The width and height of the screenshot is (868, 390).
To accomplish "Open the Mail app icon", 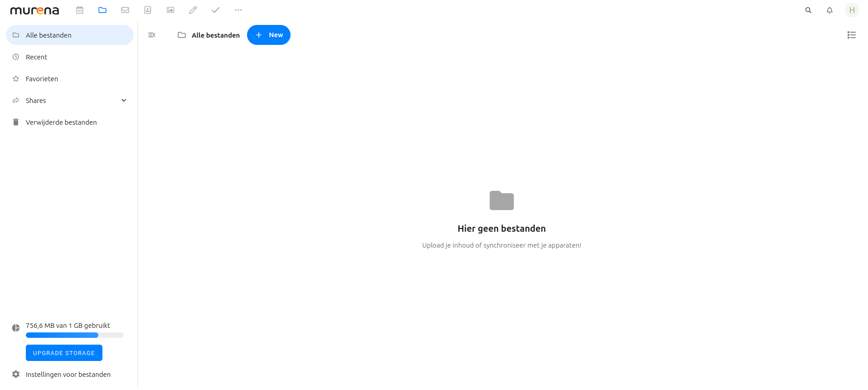I will click(x=125, y=10).
